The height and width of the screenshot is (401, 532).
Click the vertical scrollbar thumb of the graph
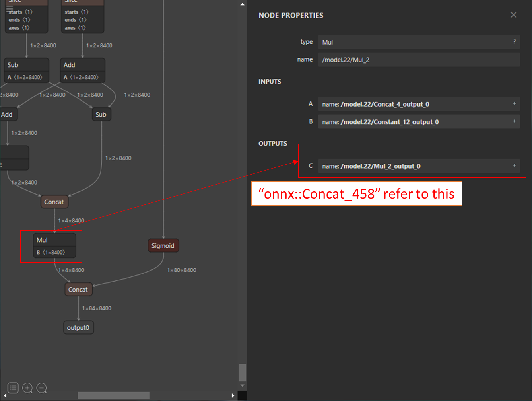pos(242,372)
